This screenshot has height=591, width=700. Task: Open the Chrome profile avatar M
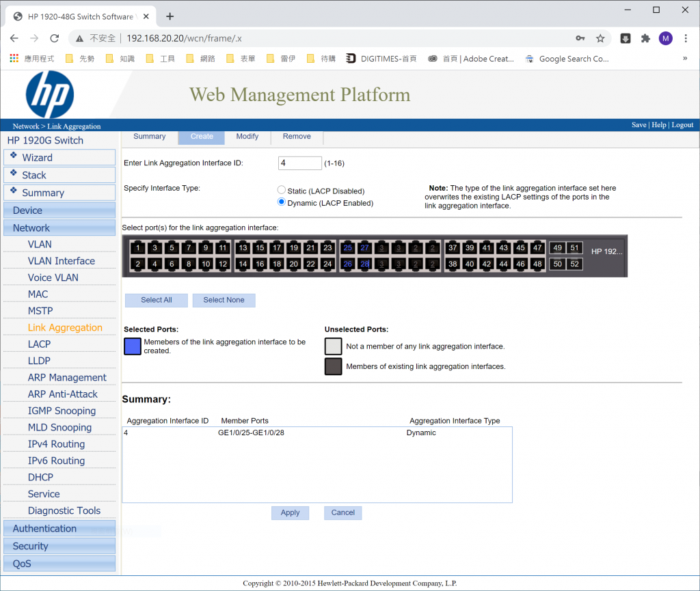click(666, 38)
